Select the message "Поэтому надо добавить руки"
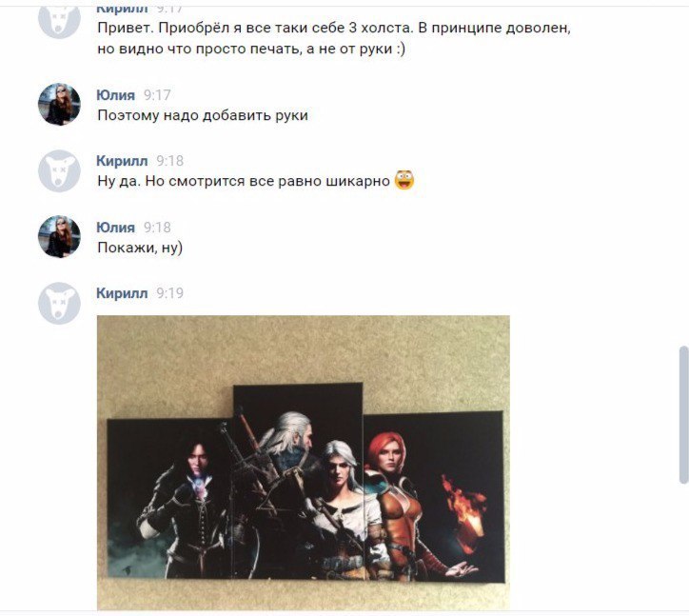 coord(203,115)
